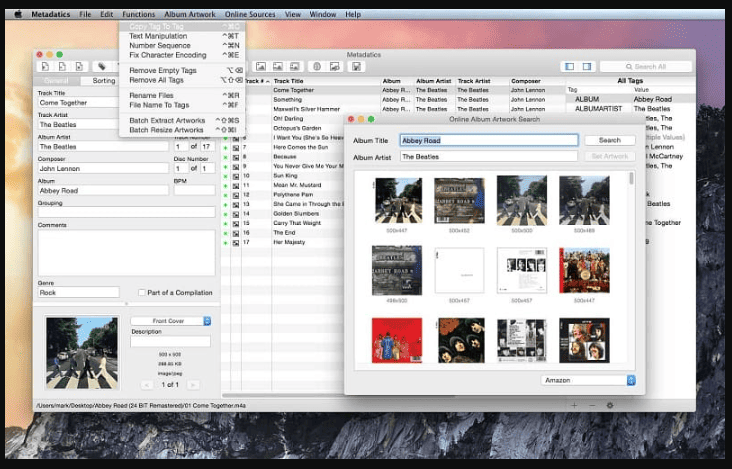The width and height of the screenshot is (732, 469).
Task: Click the artwork icon on row 12
Action: tap(236, 196)
